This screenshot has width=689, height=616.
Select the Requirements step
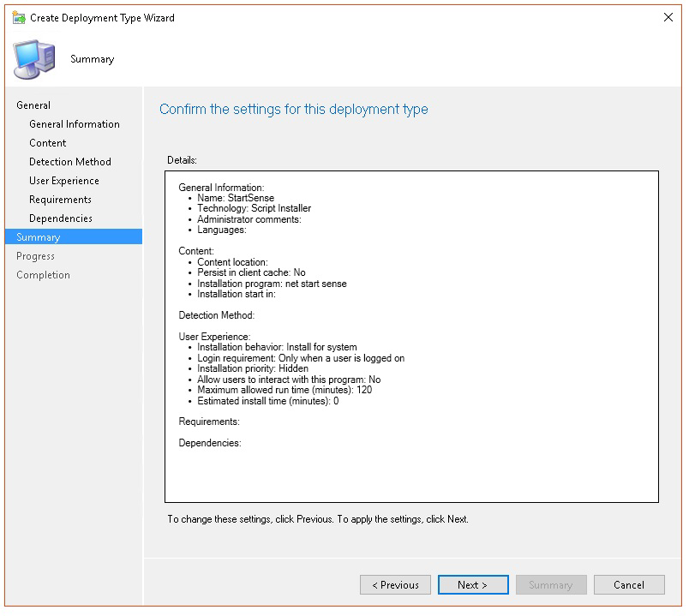60,200
